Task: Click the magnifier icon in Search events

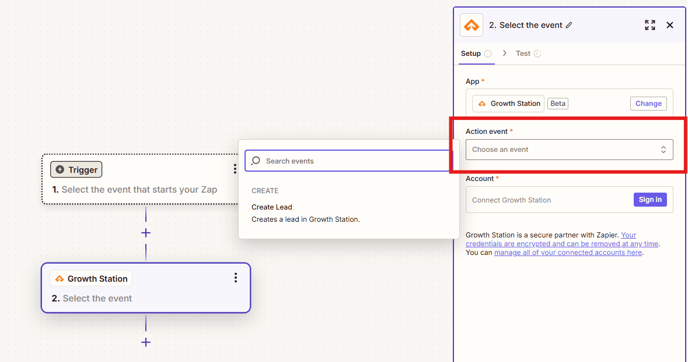Action: (x=256, y=161)
